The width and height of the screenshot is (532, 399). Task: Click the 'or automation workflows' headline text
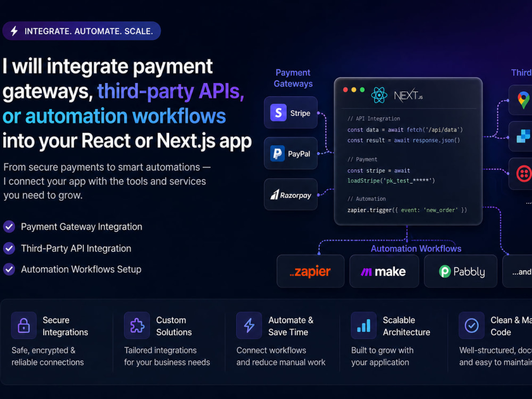(x=114, y=117)
